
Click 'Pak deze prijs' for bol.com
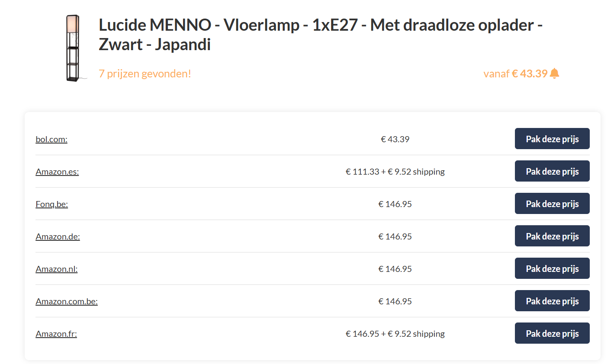[x=552, y=138]
